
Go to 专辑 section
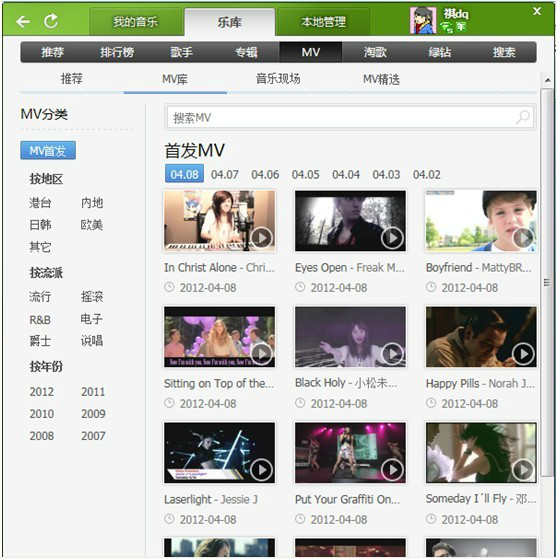(x=246, y=52)
